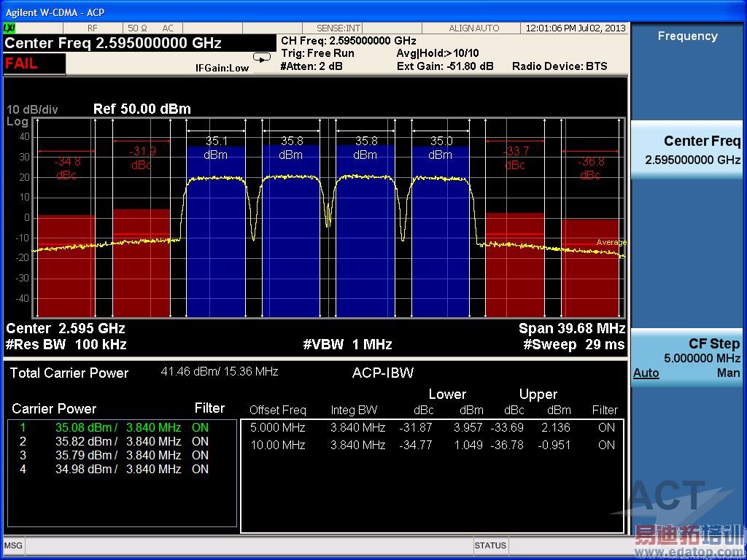Set CF Step mode to Man
Screen dimensions: 747x560
[x=728, y=373]
